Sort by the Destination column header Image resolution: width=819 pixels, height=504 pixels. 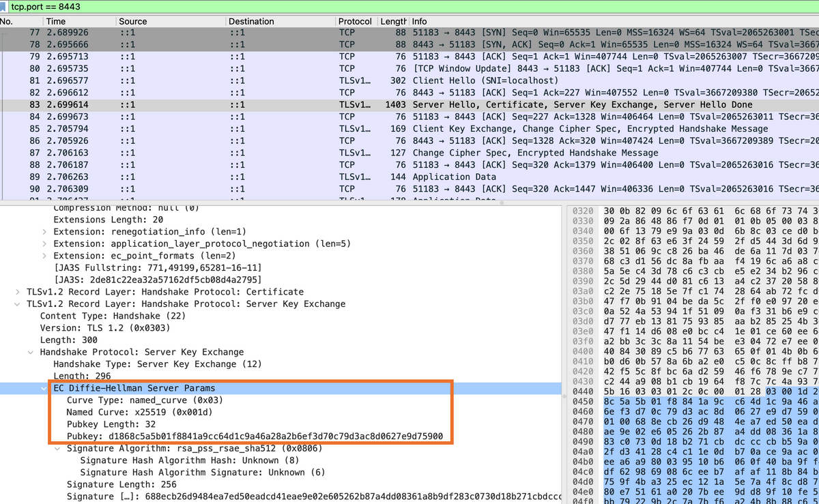[x=281, y=21]
